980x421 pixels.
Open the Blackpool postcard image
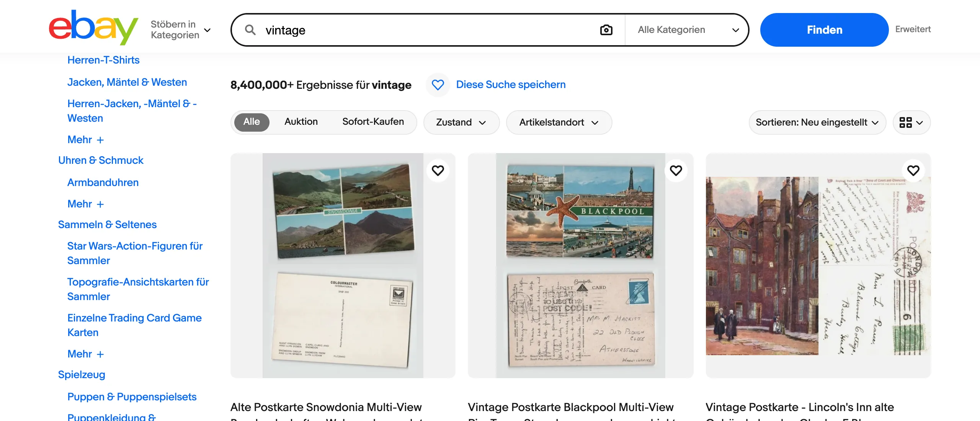580,266
